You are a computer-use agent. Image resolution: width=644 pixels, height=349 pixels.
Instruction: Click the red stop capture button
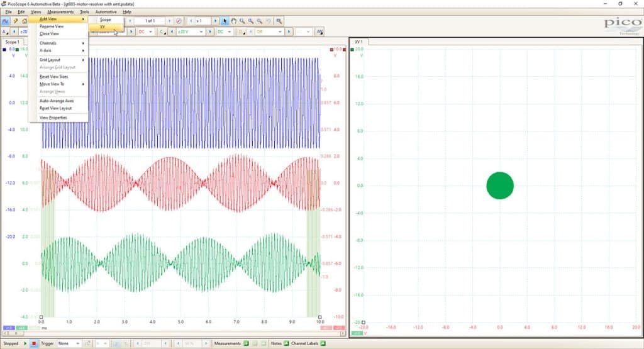(34, 343)
